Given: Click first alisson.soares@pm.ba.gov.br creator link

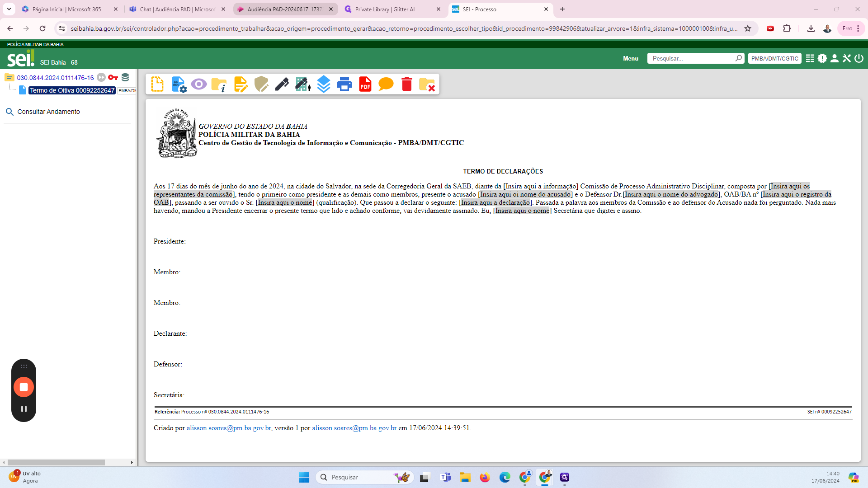Looking at the screenshot, I should click(229, 428).
